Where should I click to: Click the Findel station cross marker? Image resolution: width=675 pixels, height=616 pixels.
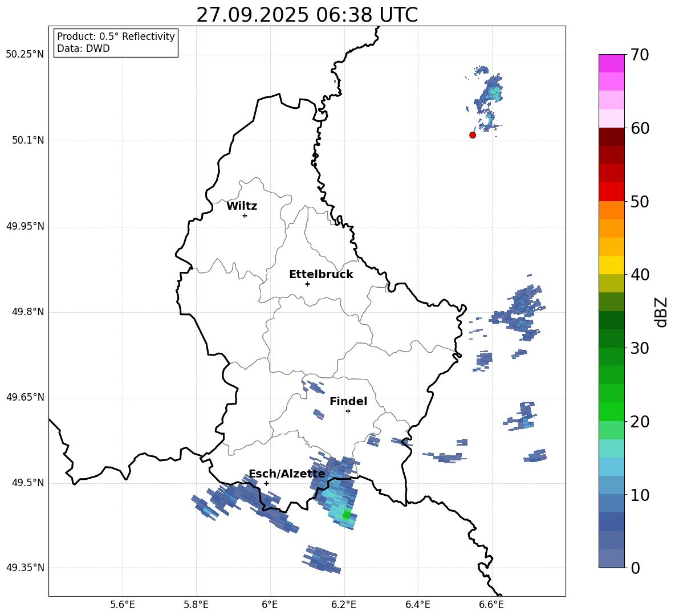348,411
